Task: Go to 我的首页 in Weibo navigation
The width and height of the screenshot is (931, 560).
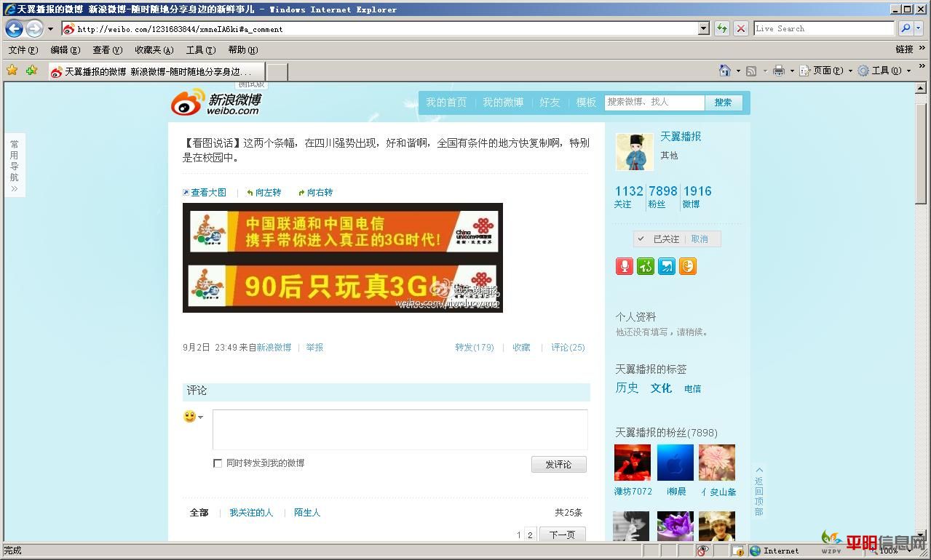Action: coord(446,103)
